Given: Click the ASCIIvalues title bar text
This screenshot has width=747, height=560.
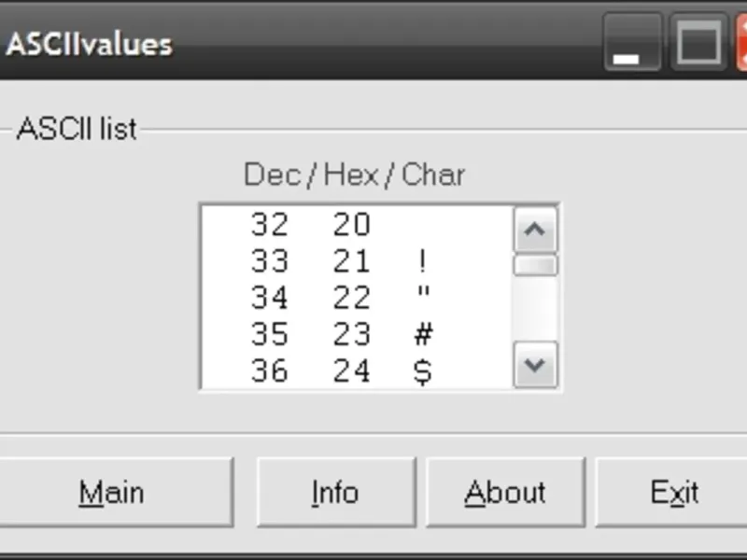Looking at the screenshot, I should [x=90, y=44].
